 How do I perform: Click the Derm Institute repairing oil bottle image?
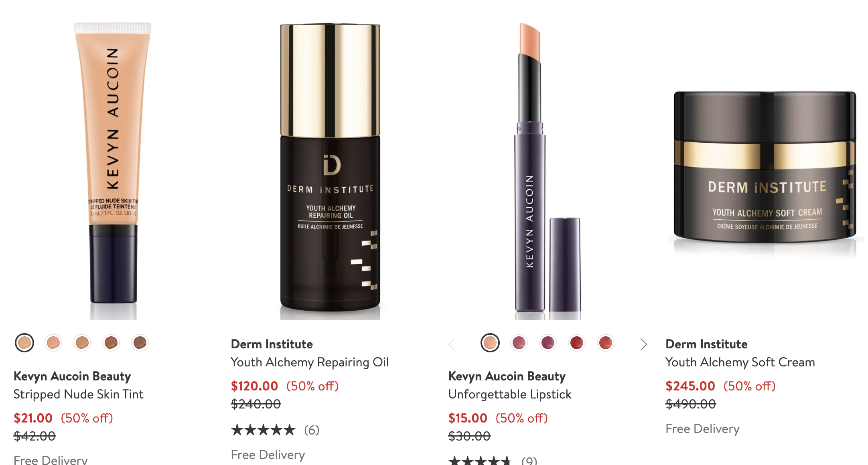pyautogui.click(x=330, y=170)
